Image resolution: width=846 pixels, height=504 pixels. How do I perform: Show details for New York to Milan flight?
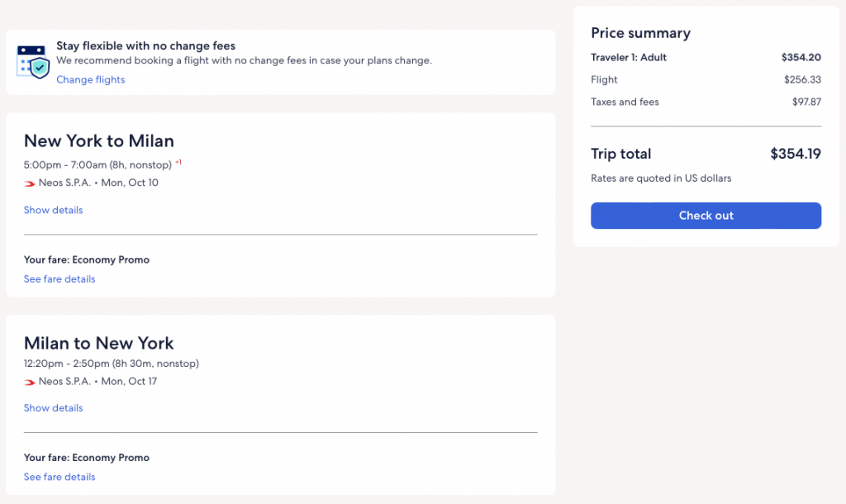53,210
